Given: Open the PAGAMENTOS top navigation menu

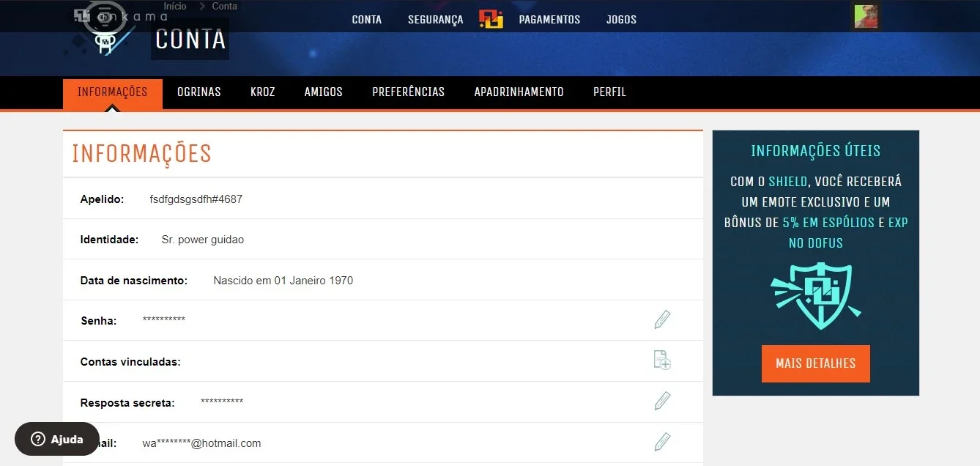Looking at the screenshot, I should (x=549, y=20).
